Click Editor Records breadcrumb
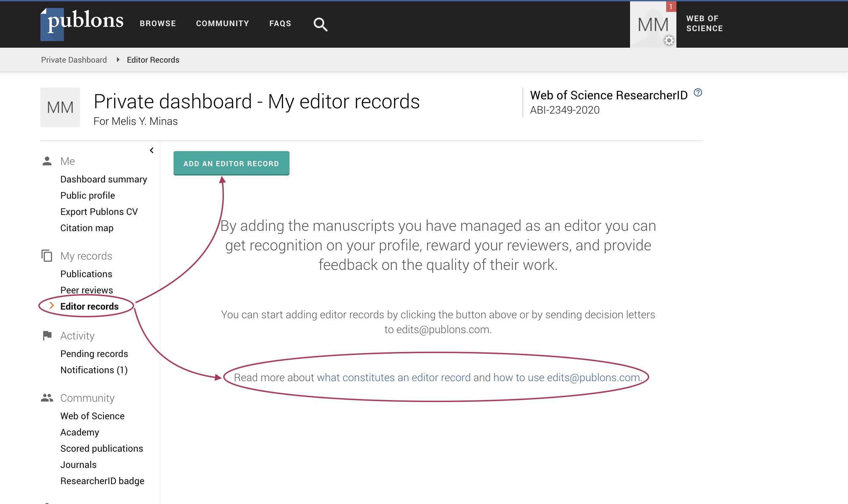The image size is (848, 504). 153,60
